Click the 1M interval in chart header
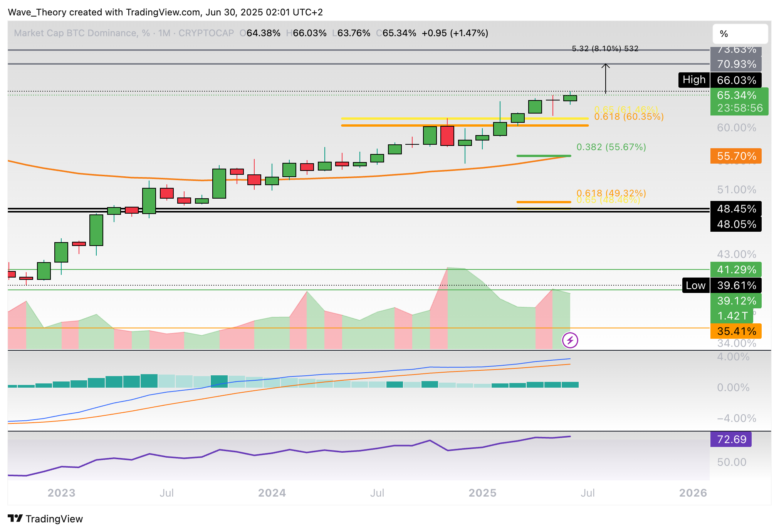 164,33
